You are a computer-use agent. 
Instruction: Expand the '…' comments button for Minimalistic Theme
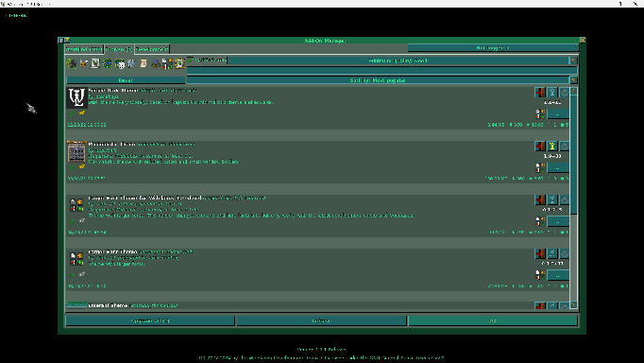pos(558,167)
